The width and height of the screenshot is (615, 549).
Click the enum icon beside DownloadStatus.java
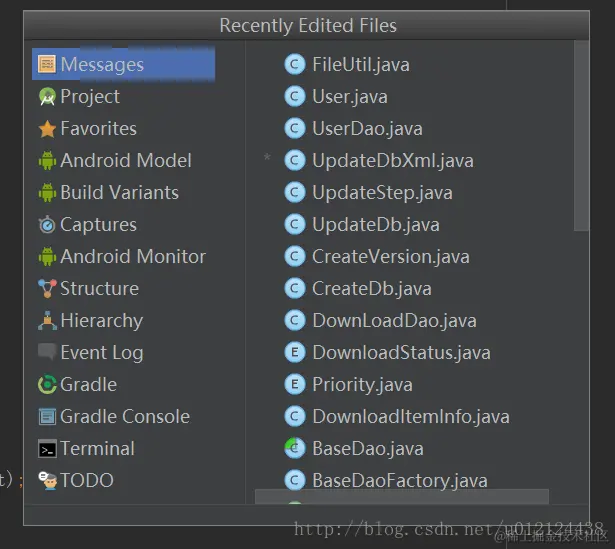point(295,352)
